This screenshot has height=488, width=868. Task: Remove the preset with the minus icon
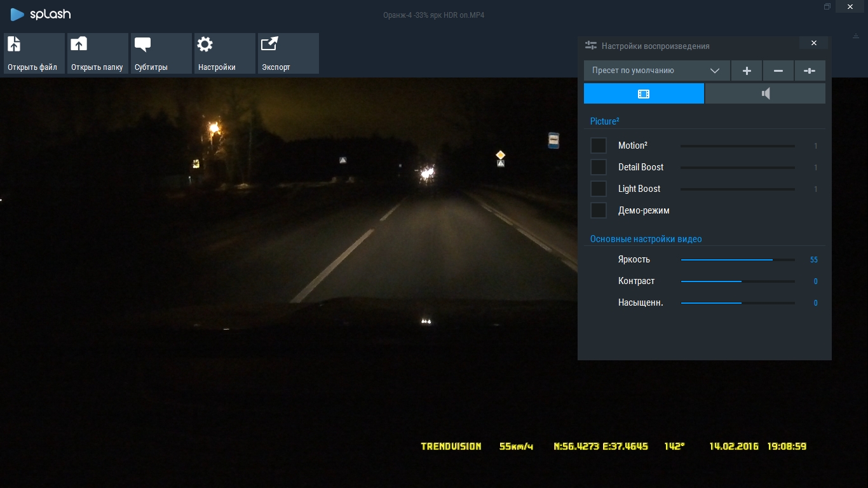[778, 71]
